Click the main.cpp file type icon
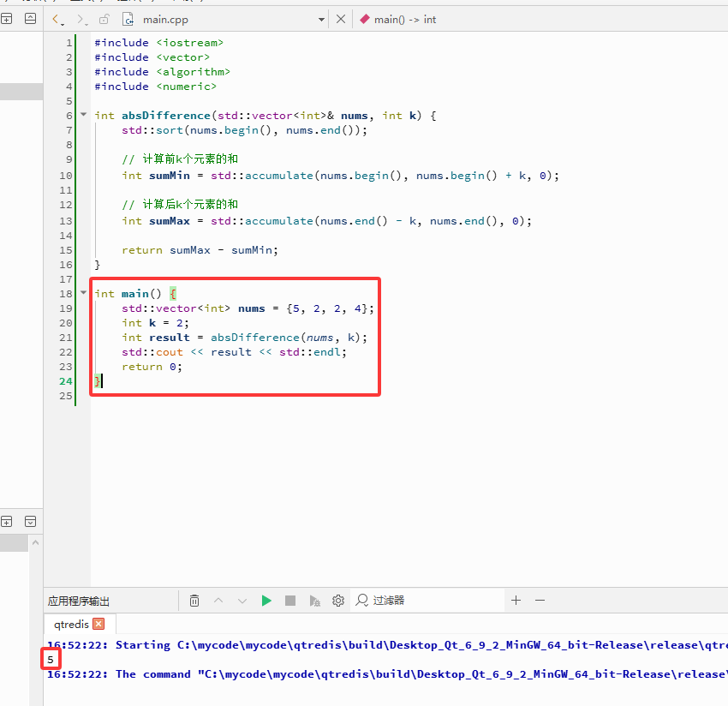The height and width of the screenshot is (706, 728). 128,19
